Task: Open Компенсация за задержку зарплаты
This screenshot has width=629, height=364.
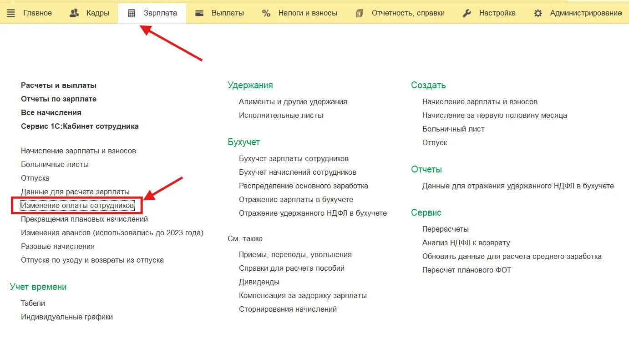Action: tap(303, 295)
